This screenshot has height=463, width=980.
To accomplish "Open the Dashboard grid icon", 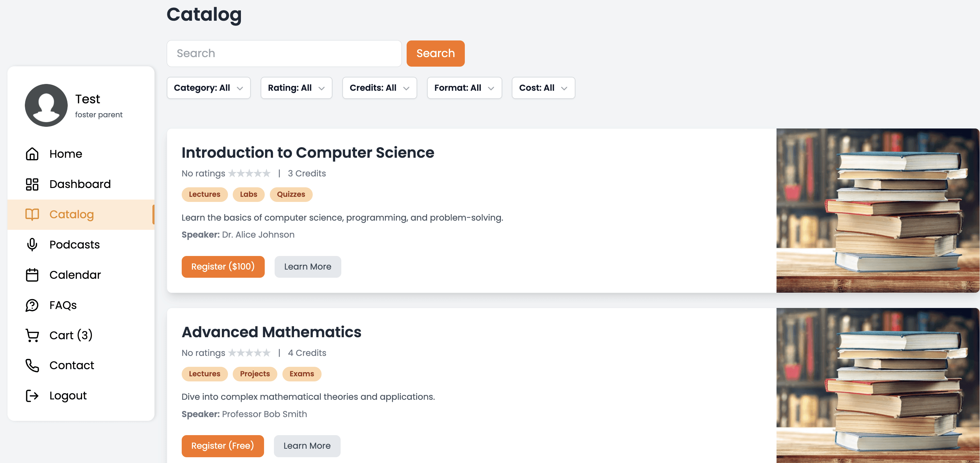I will (32, 184).
